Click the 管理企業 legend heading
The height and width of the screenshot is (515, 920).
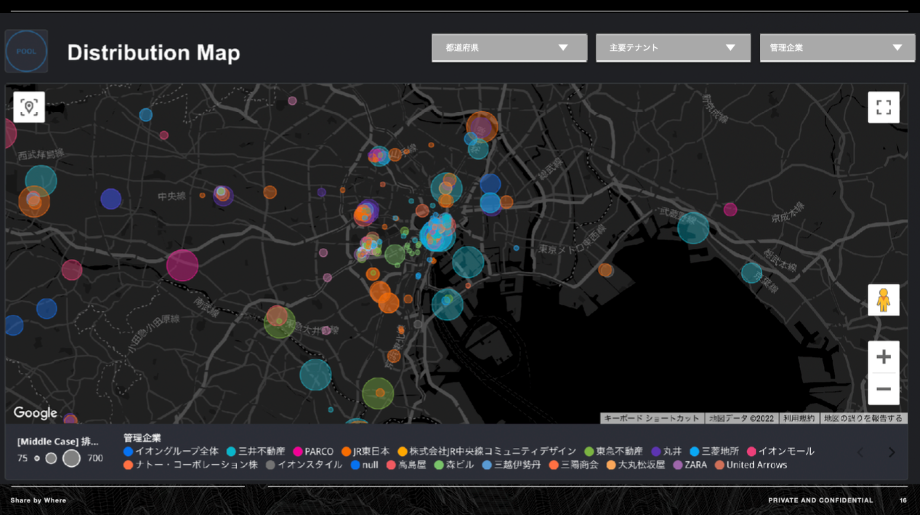(x=142, y=438)
